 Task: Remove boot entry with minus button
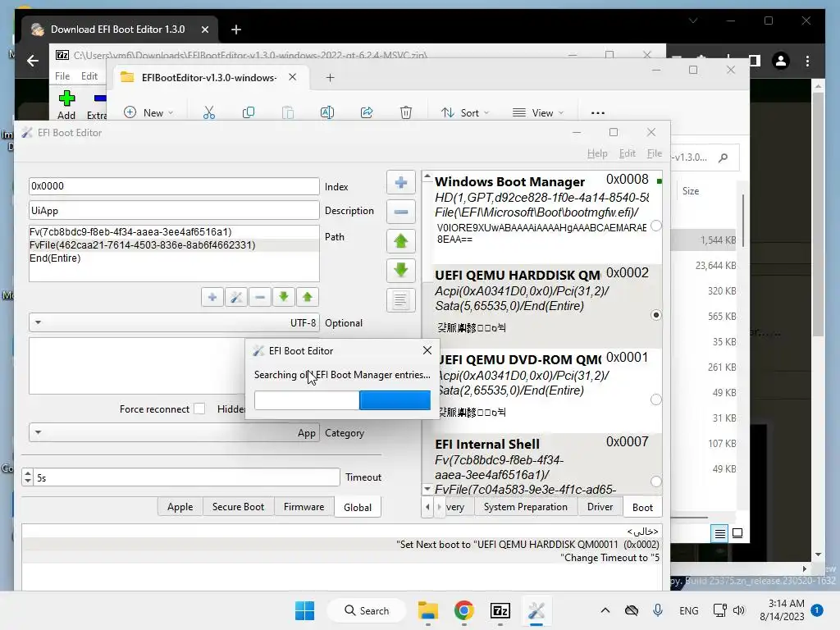tap(400, 212)
